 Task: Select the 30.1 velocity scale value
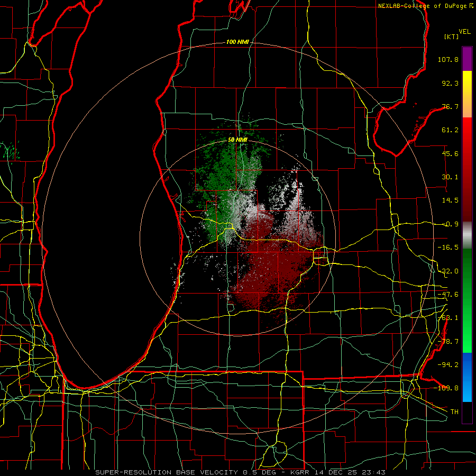tap(450, 177)
